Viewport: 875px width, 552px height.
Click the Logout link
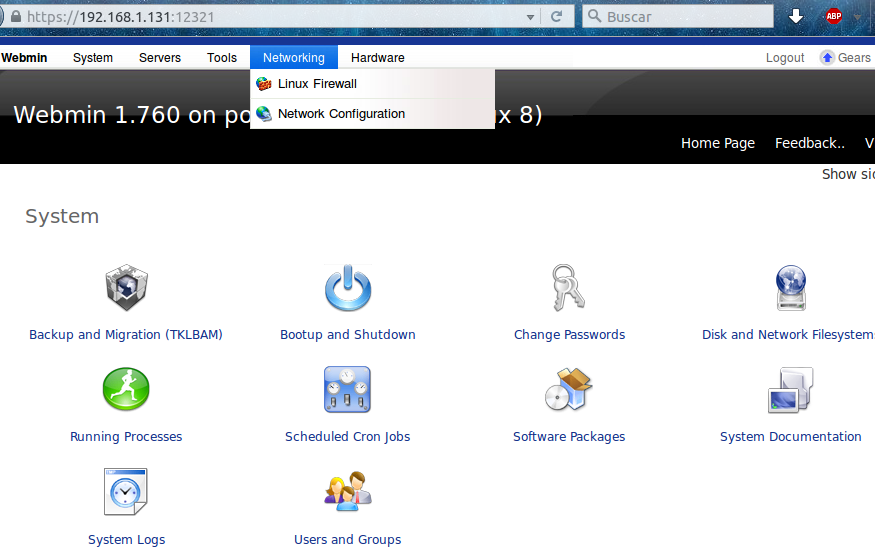click(x=785, y=58)
